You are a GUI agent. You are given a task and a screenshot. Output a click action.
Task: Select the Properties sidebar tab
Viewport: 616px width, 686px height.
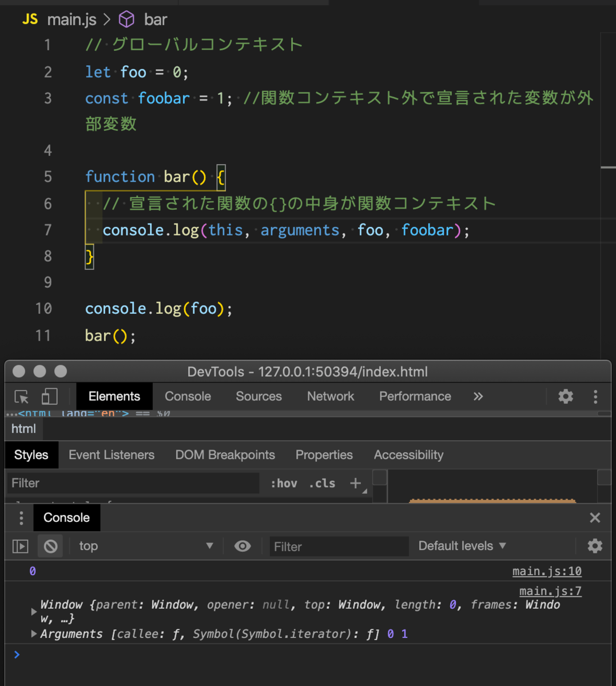coord(324,455)
